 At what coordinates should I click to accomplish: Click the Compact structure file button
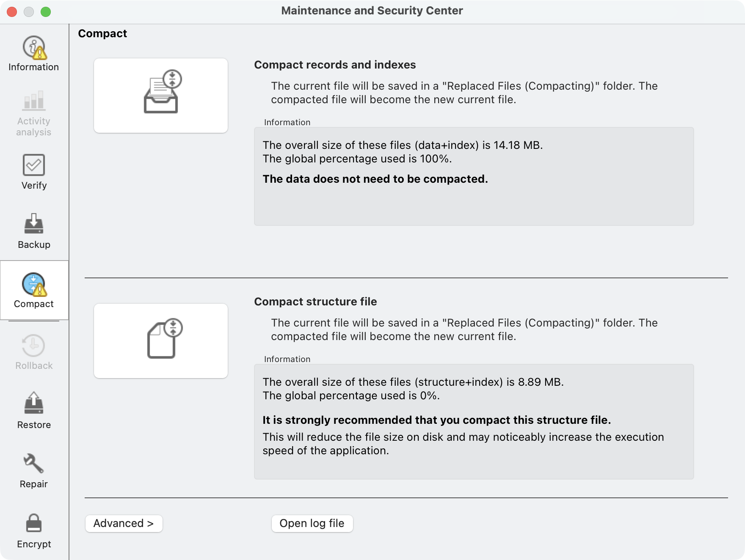coord(161,341)
